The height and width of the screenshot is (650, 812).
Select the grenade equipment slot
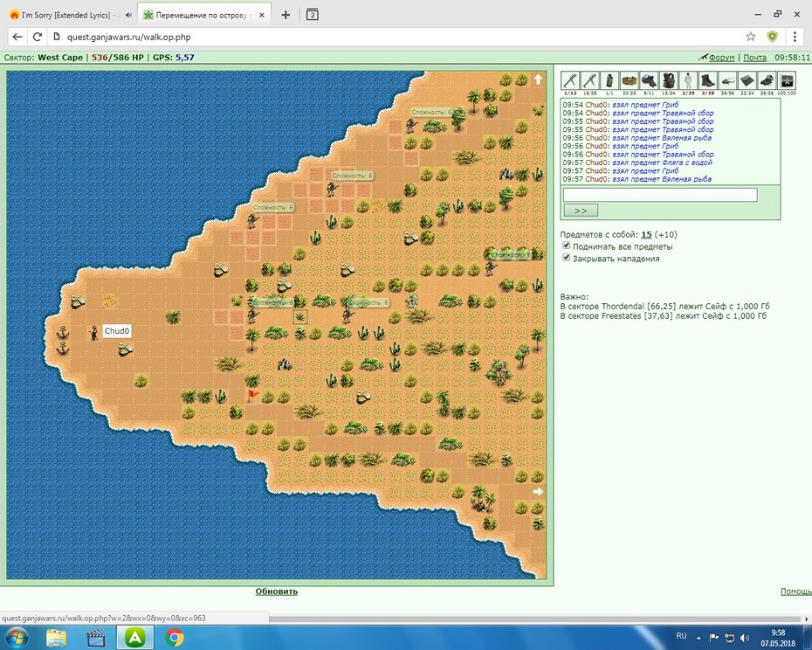tap(609, 81)
